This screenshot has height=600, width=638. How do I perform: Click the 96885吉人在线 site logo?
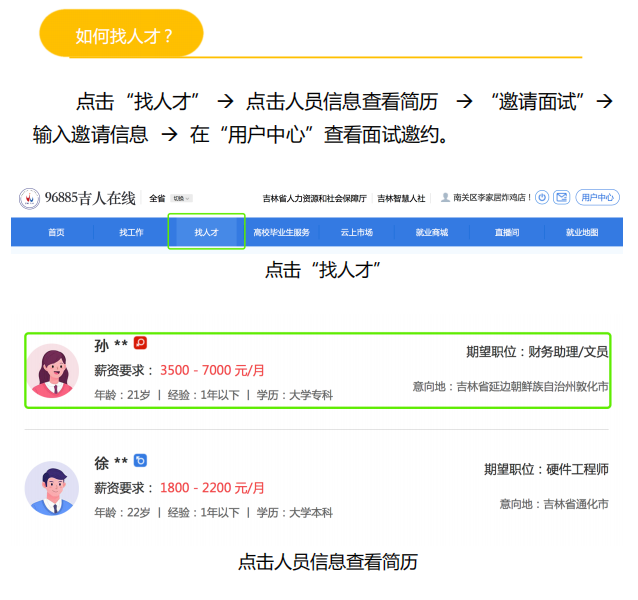coord(77,198)
